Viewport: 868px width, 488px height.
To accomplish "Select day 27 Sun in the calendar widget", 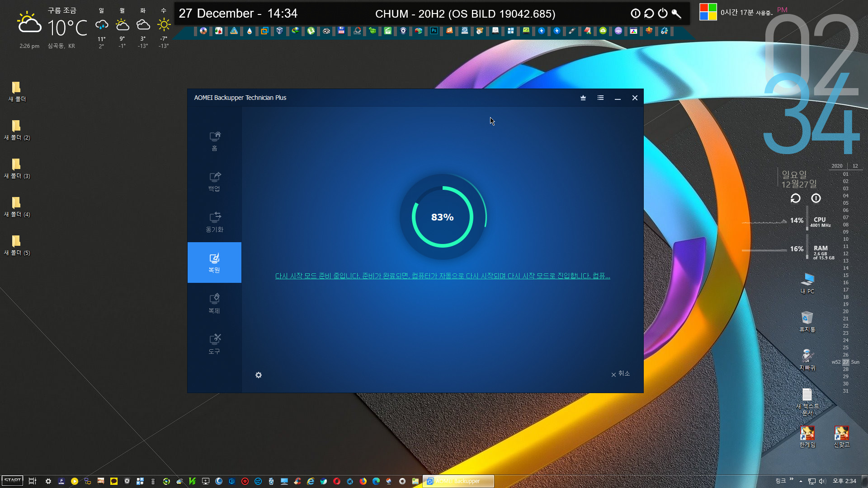I will point(845,362).
